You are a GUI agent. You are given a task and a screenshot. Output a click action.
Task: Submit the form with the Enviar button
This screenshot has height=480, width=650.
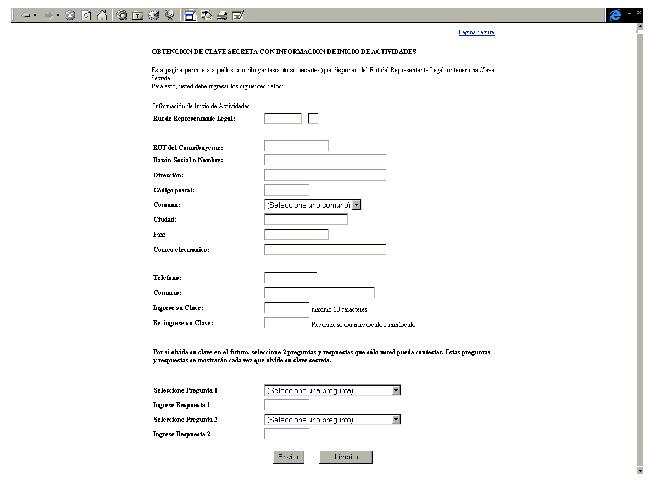click(x=289, y=457)
